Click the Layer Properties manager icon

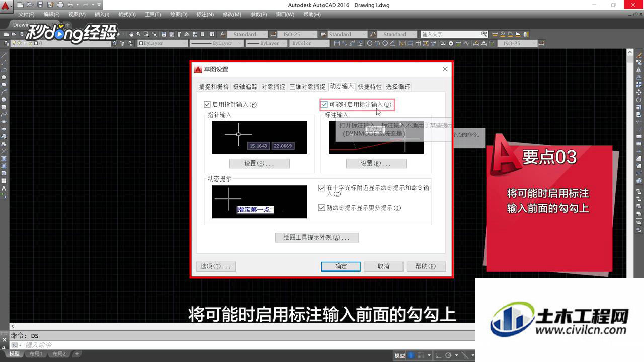pos(6,43)
